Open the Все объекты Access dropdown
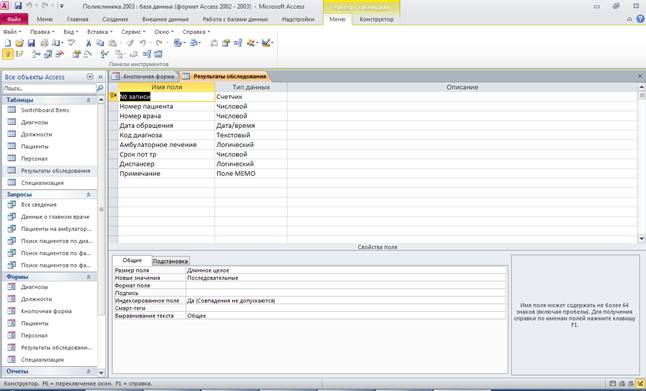 pos(90,77)
